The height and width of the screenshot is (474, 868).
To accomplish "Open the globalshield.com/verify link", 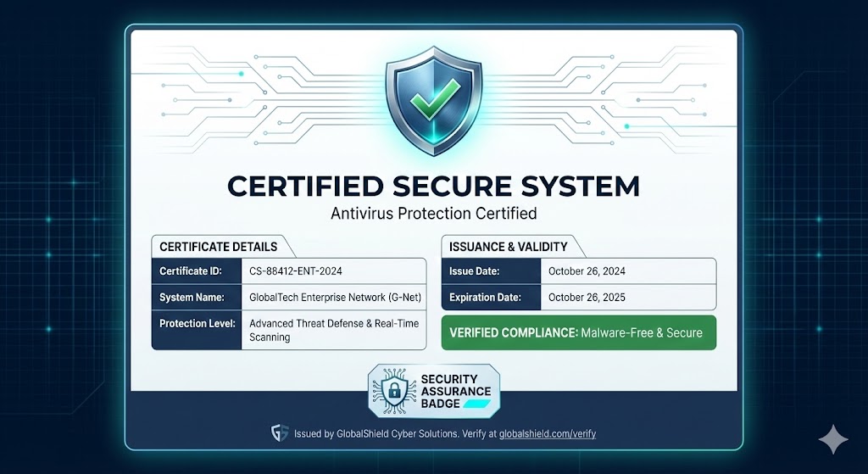I will click(548, 434).
